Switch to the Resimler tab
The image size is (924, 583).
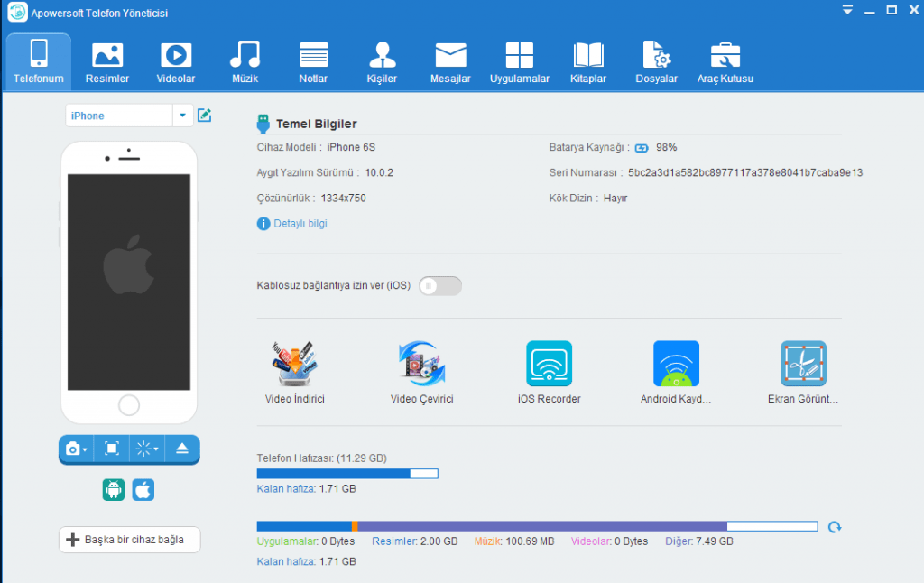(x=107, y=62)
